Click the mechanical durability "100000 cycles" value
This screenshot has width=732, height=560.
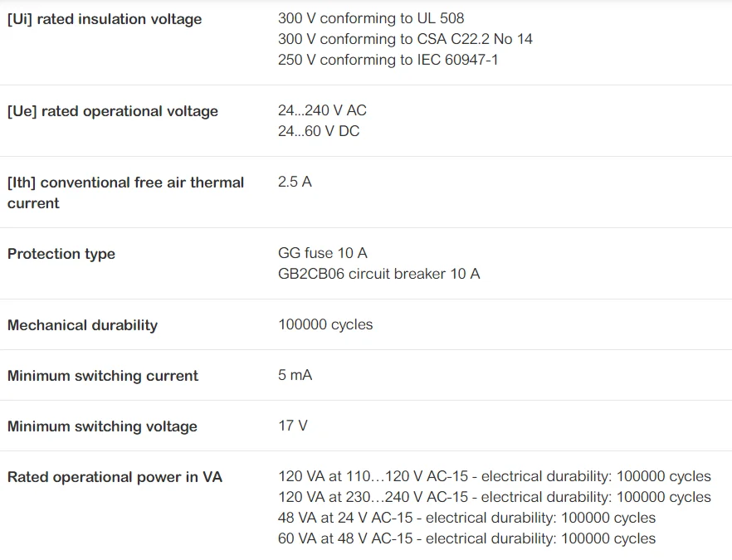(325, 324)
